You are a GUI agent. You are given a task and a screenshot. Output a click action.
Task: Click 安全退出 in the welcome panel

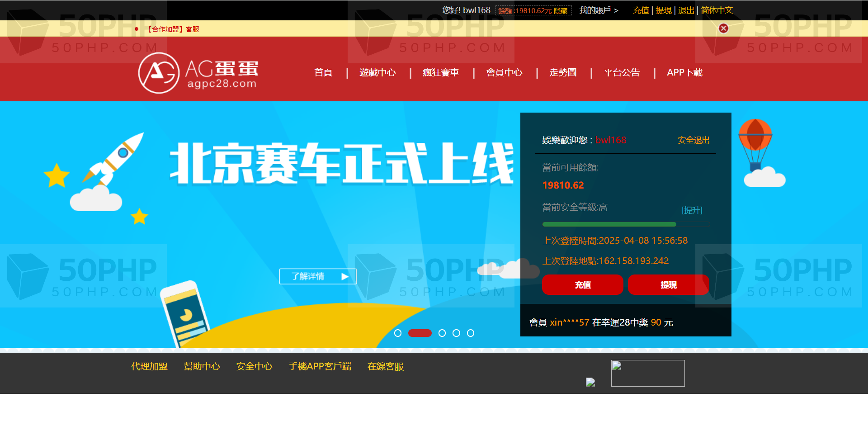[693, 140]
